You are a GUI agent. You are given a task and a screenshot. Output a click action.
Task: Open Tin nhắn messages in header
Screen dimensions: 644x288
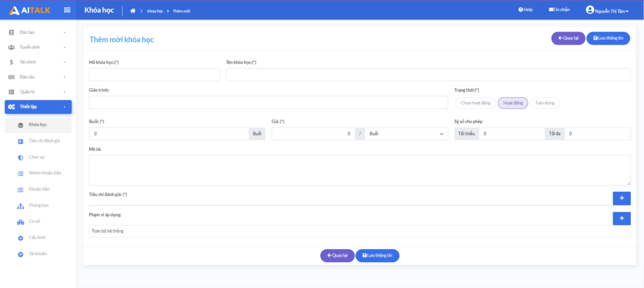click(x=558, y=10)
